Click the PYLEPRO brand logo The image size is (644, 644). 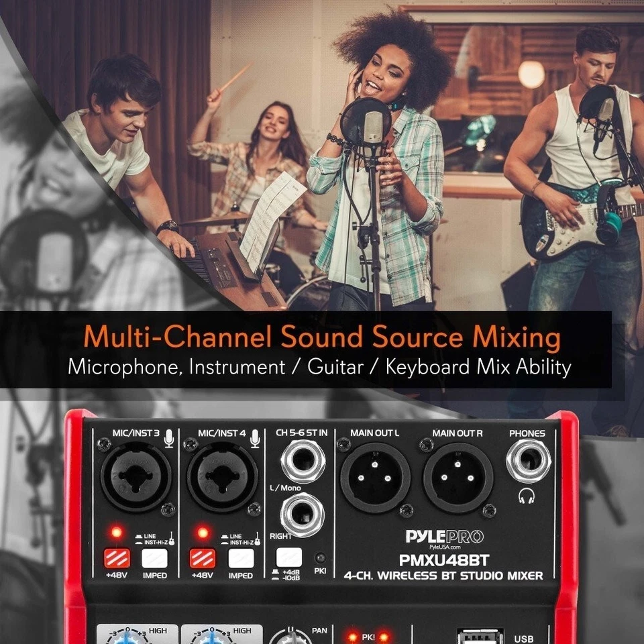click(444, 536)
